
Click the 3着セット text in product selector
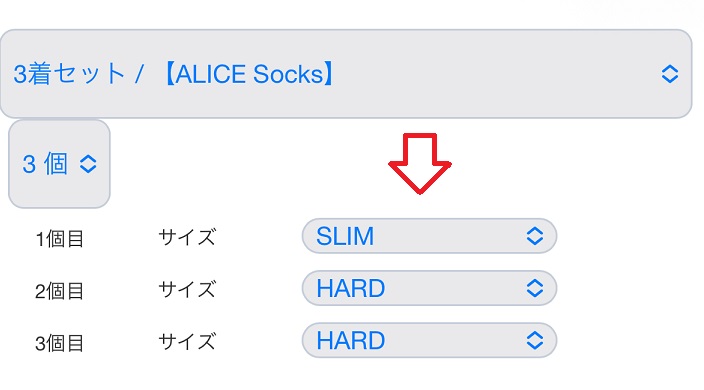pyautogui.click(x=69, y=74)
